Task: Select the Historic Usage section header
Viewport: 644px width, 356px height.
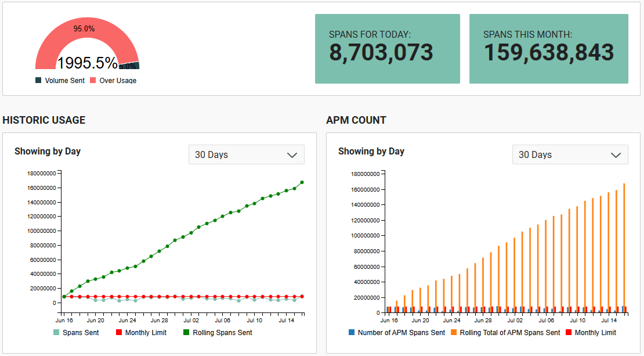Action: pos(44,120)
